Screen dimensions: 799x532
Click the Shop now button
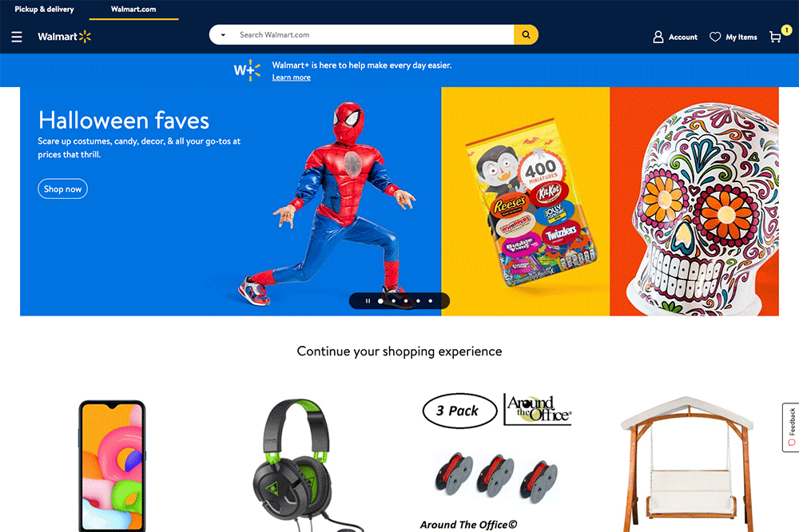(x=62, y=189)
